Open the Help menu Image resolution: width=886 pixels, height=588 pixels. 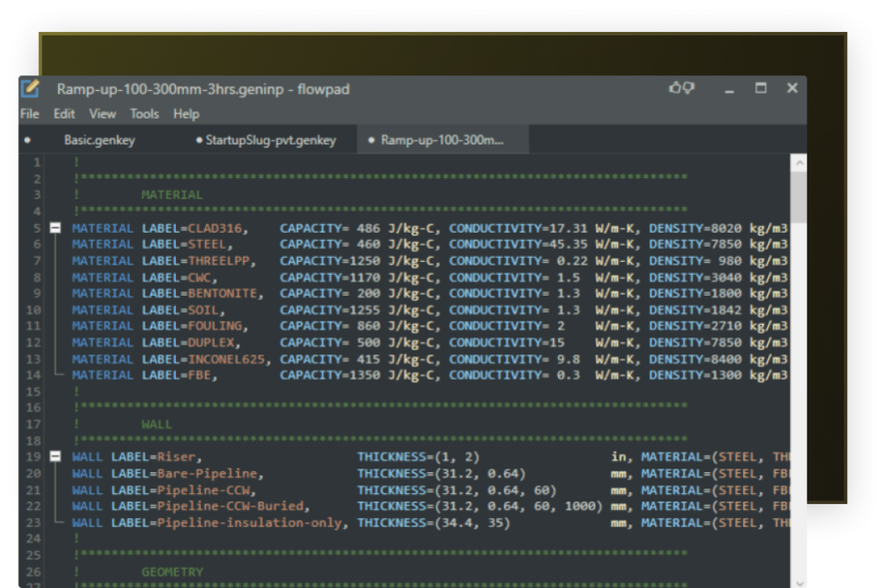(186, 114)
